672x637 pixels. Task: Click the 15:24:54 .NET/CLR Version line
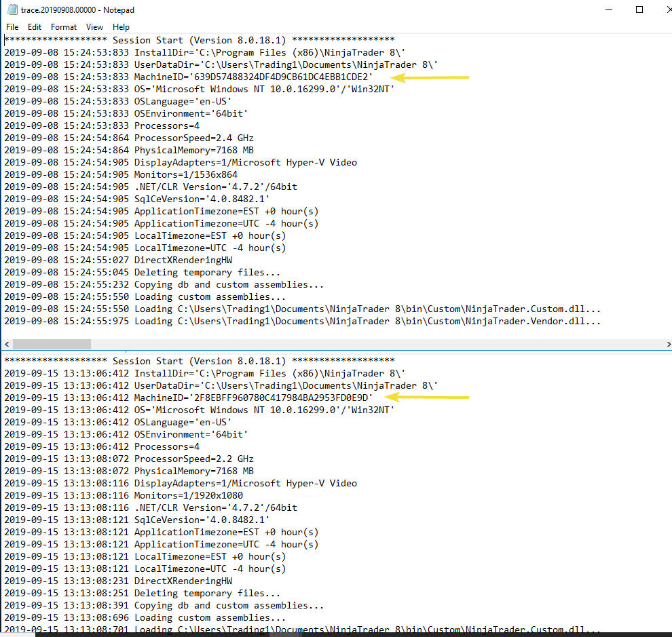pos(151,187)
